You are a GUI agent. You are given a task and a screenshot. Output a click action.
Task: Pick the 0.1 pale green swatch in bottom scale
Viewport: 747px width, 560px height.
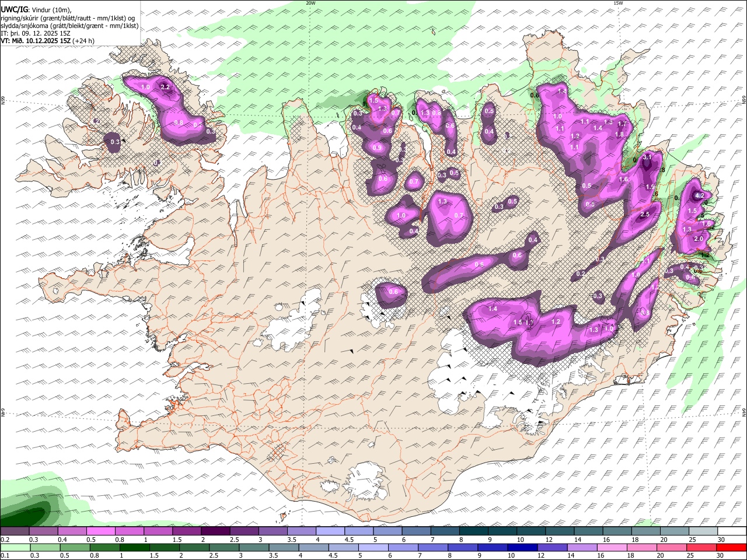coord(15,547)
